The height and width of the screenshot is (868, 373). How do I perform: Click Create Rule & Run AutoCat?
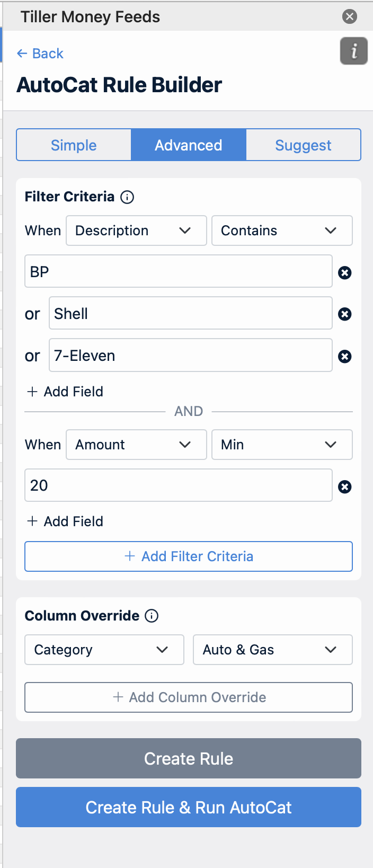[x=189, y=807]
